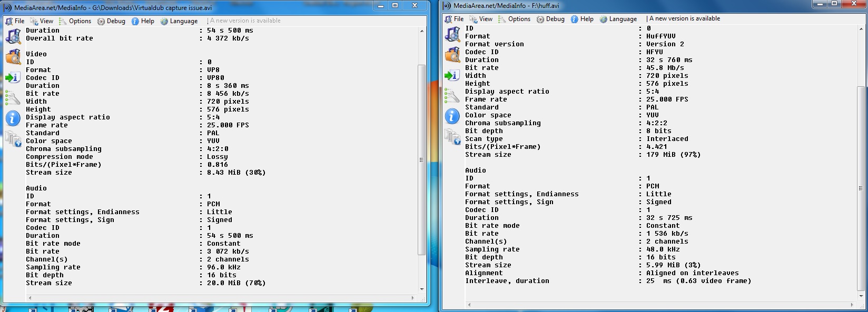Select the '1 536 kb/s' audio bit rate
The height and width of the screenshot is (312, 868).
click(x=667, y=234)
